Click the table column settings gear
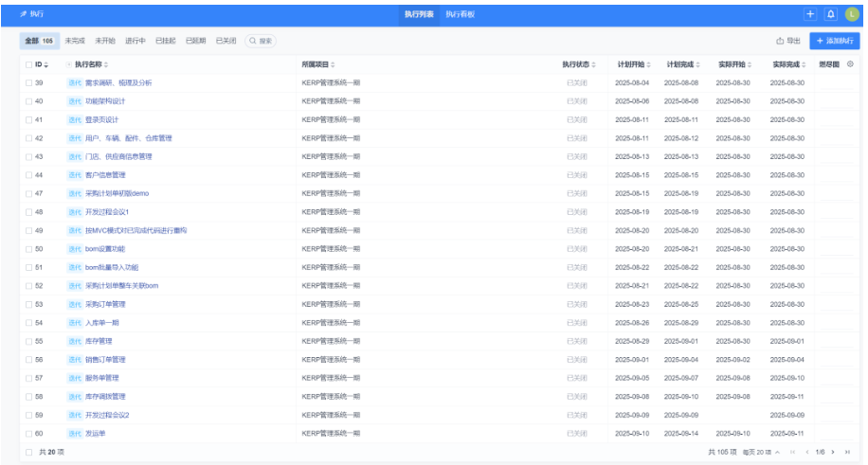Screen dimensions: 868x465 850,64
